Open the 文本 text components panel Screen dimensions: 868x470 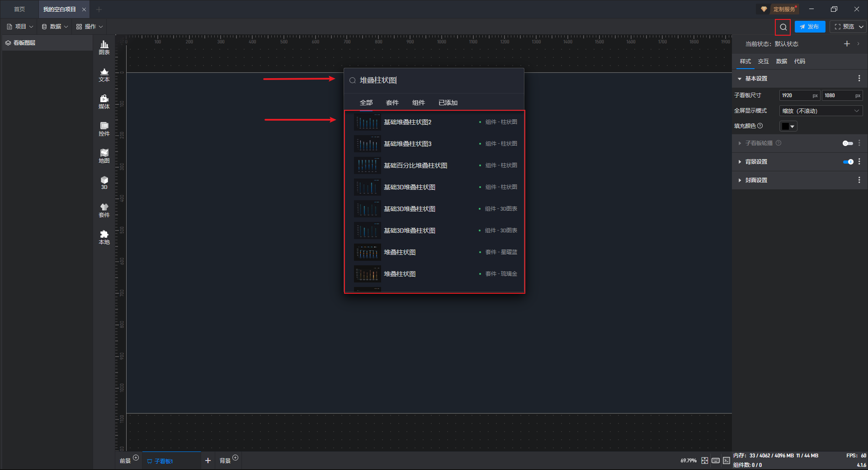tap(104, 75)
